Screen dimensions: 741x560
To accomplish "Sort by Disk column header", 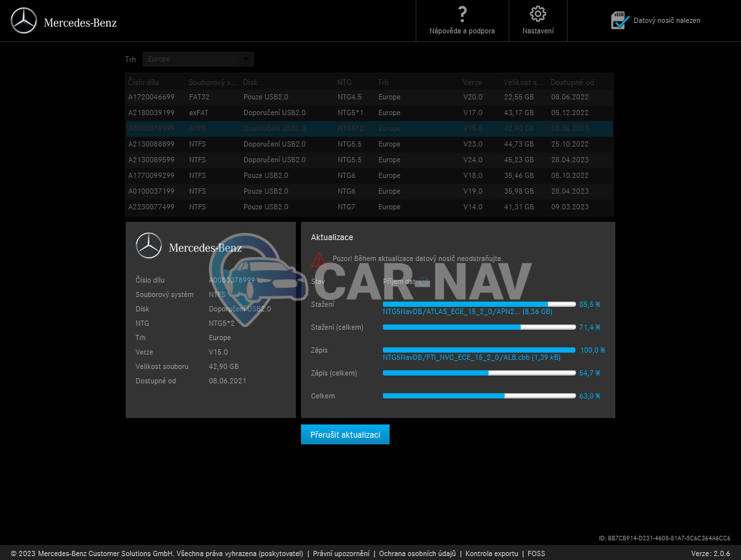I will coord(250,82).
